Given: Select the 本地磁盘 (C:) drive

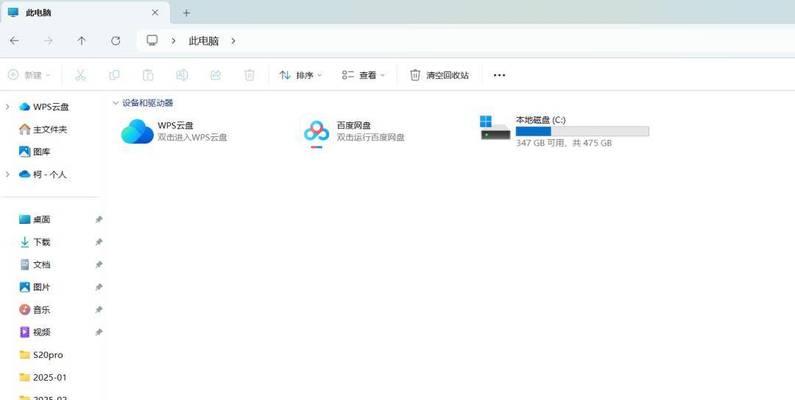Looking at the screenshot, I should coord(564,131).
